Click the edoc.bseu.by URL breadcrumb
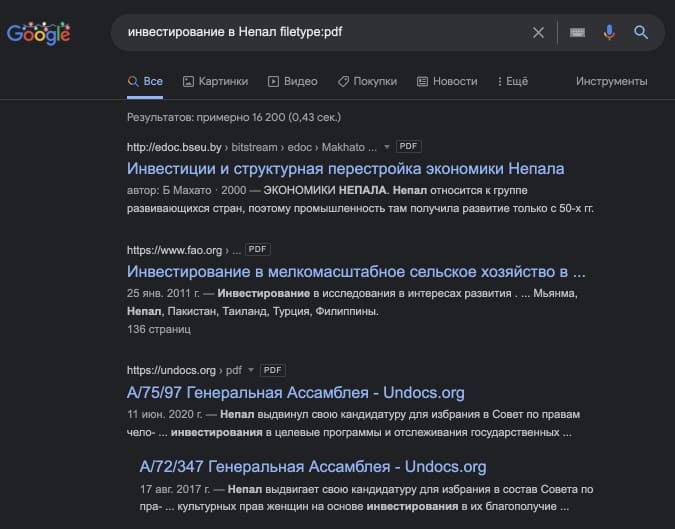The height and width of the screenshot is (529, 675). [251, 147]
